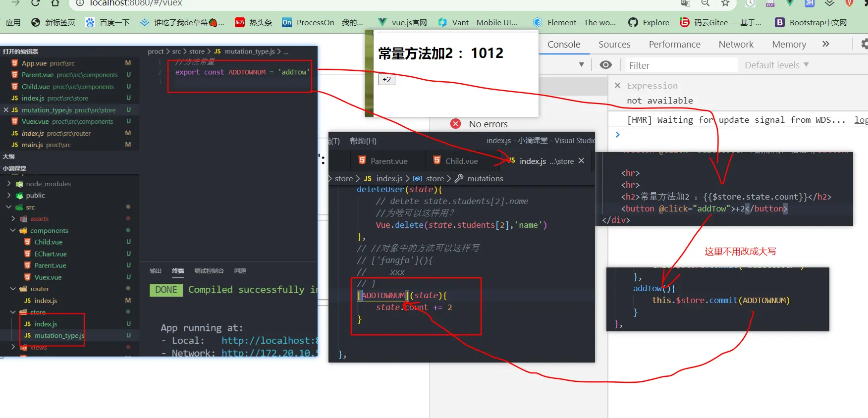
Task: Open the 热头条 bookmark
Action: click(x=254, y=22)
